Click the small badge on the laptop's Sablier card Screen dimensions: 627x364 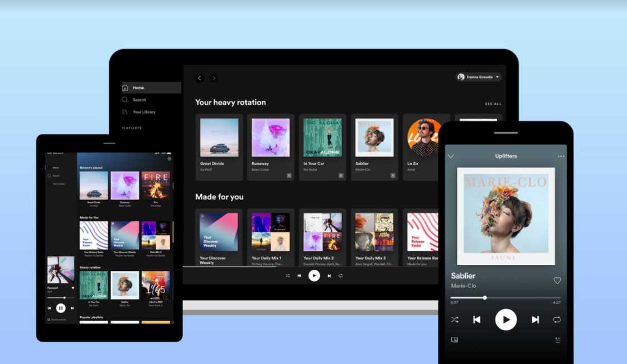393,176
